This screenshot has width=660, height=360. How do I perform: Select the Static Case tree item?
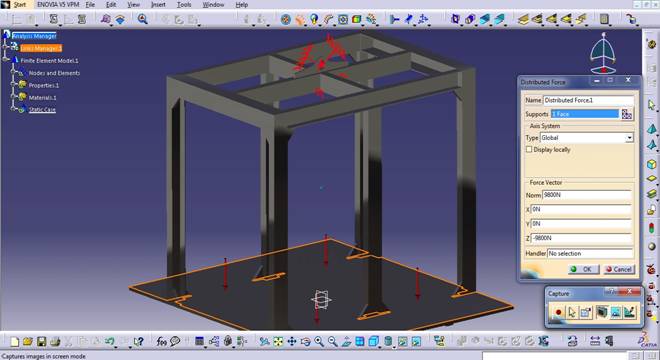point(42,109)
